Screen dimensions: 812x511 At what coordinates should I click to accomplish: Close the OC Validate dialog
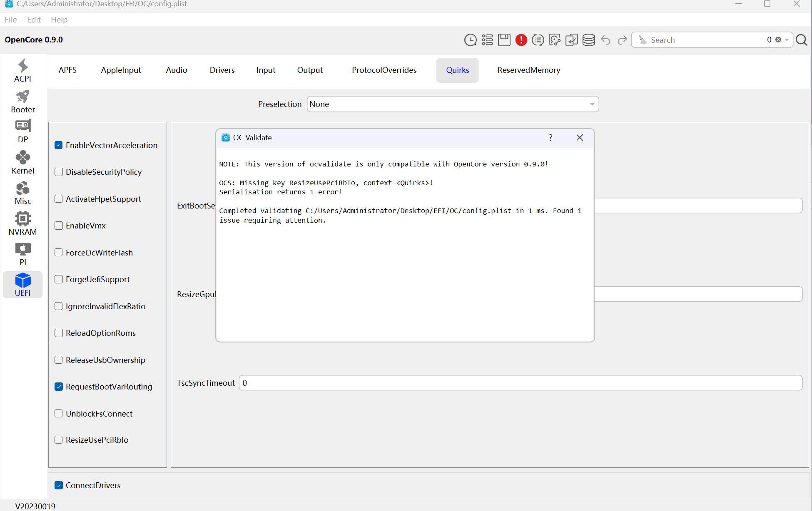click(580, 138)
